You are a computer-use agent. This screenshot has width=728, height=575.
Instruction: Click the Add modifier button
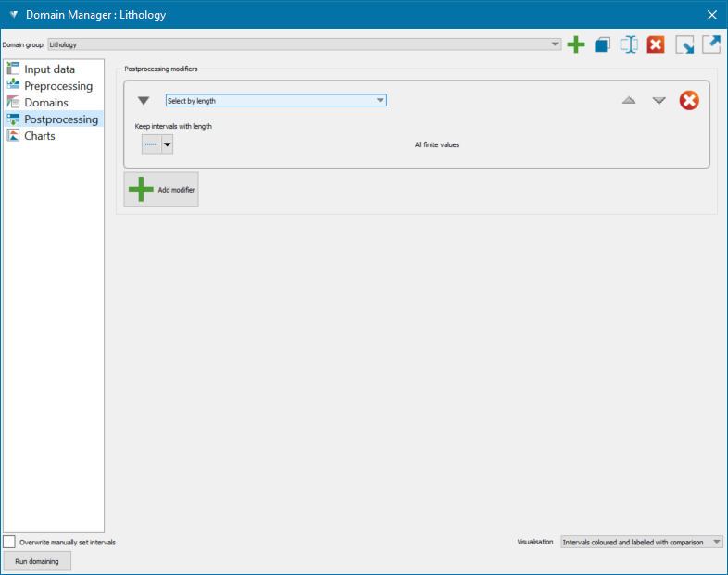(x=161, y=189)
